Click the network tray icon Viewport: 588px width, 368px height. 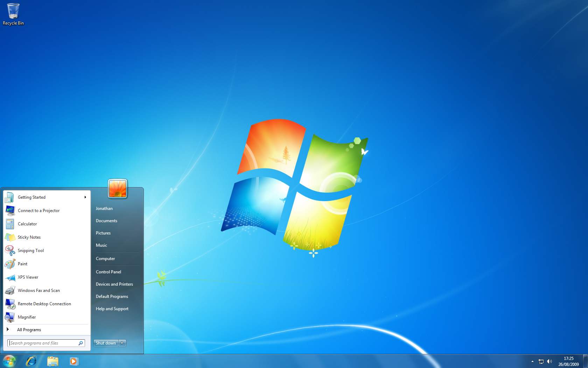541,361
